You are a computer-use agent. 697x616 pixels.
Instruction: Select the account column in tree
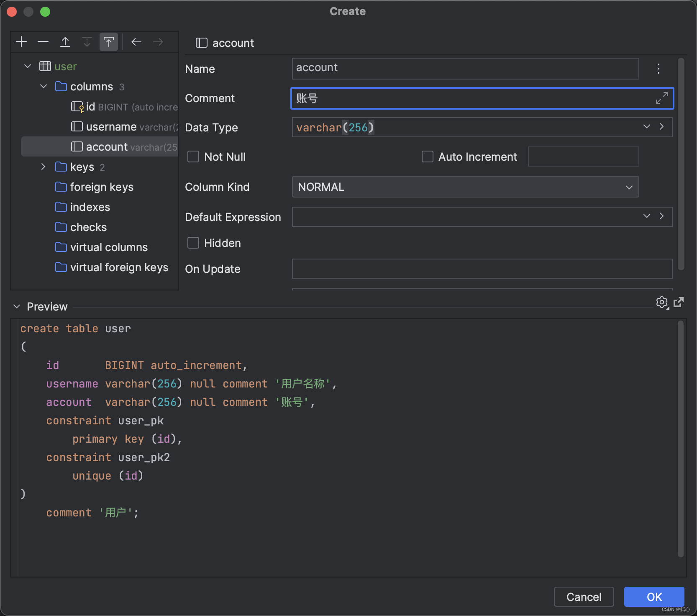[100, 146]
